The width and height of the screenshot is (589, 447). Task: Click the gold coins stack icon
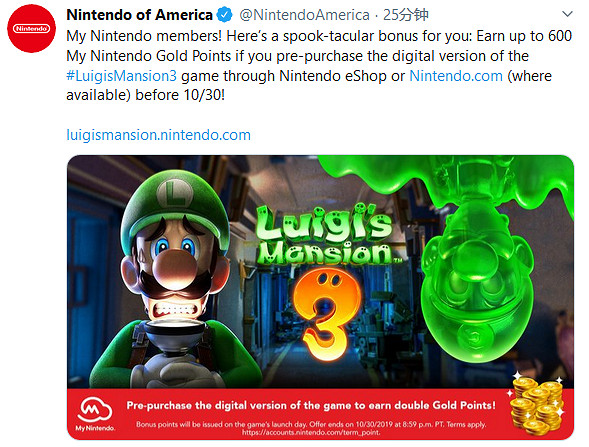(x=536, y=405)
